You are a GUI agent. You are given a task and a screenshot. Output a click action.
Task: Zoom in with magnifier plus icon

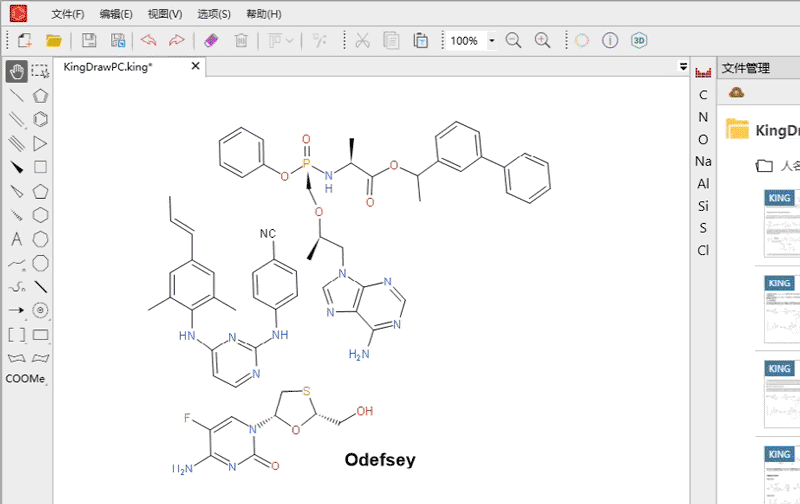point(542,40)
